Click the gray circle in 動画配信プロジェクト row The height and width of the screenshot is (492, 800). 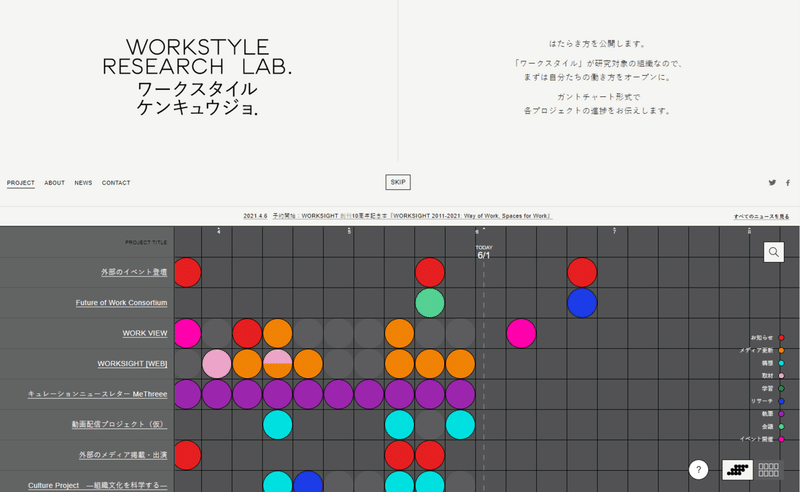[x=430, y=425]
